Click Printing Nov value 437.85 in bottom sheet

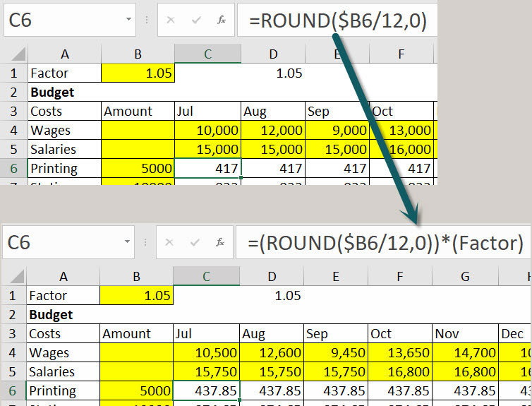[x=465, y=390]
